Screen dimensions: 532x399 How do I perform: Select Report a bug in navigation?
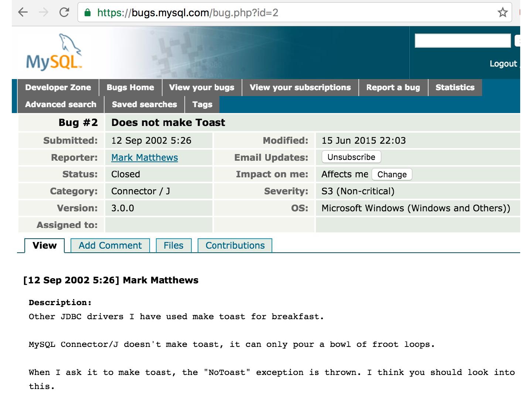click(x=393, y=88)
